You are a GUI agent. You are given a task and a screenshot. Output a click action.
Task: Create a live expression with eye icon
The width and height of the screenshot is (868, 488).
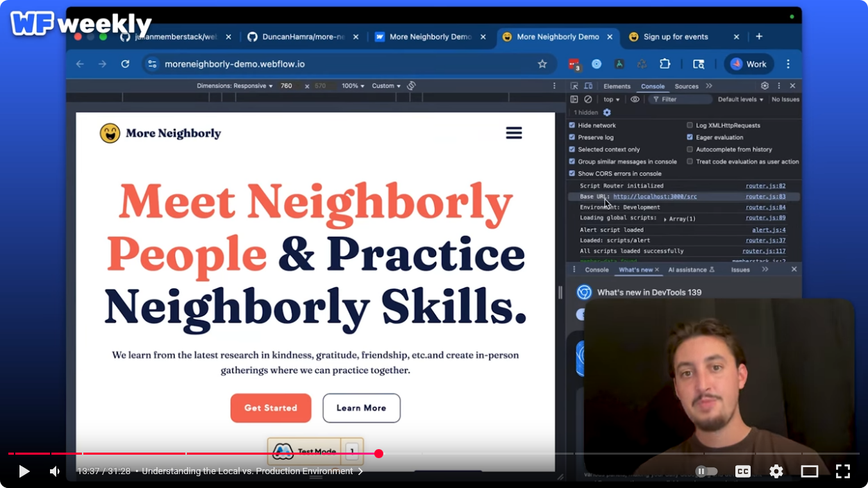(635, 99)
